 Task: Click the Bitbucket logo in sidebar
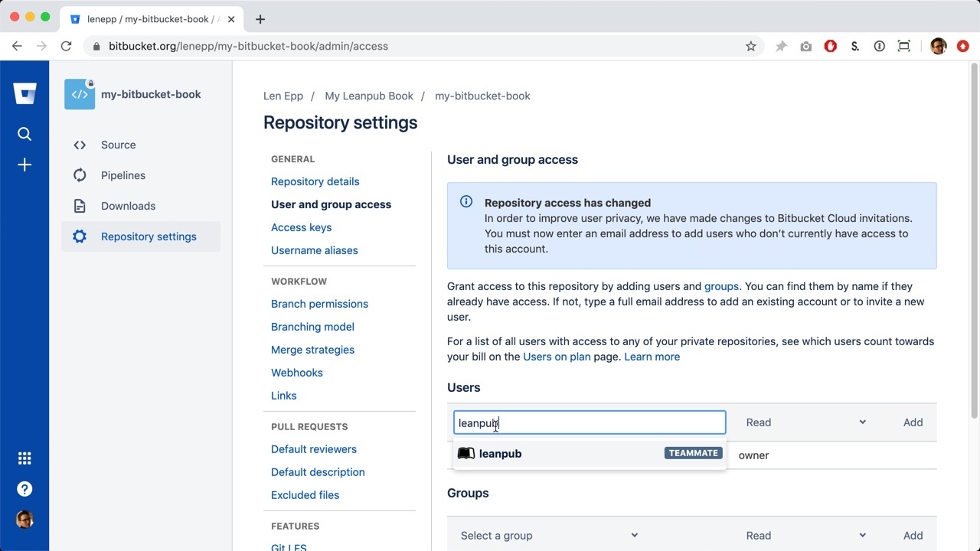coord(24,94)
